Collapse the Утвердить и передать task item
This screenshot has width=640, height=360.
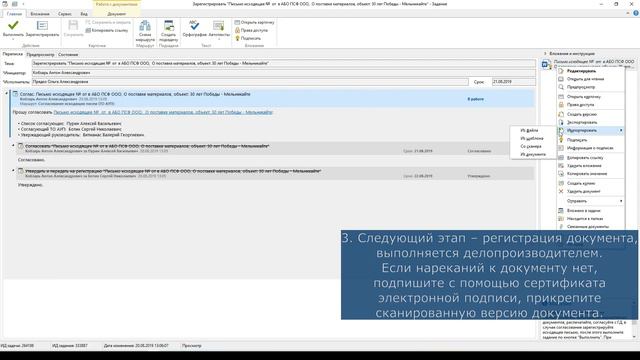pyautogui.click(x=13, y=171)
